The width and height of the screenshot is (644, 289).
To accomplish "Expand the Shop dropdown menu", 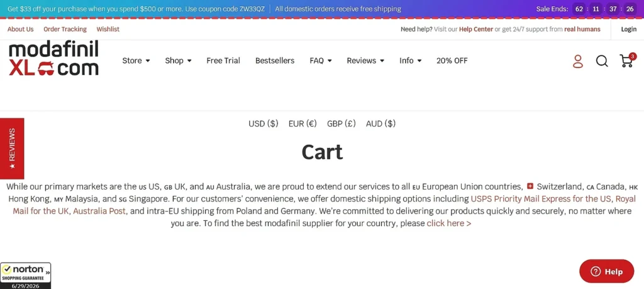I will (x=178, y=60).
